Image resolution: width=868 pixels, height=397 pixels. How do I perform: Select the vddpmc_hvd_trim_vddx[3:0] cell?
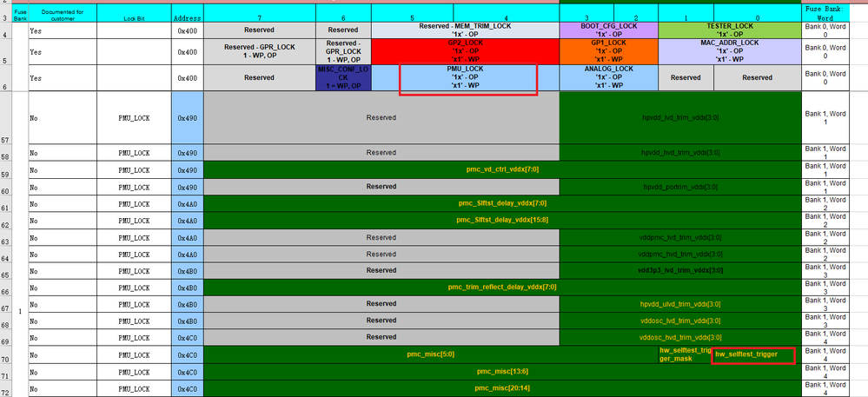(680, 255)
